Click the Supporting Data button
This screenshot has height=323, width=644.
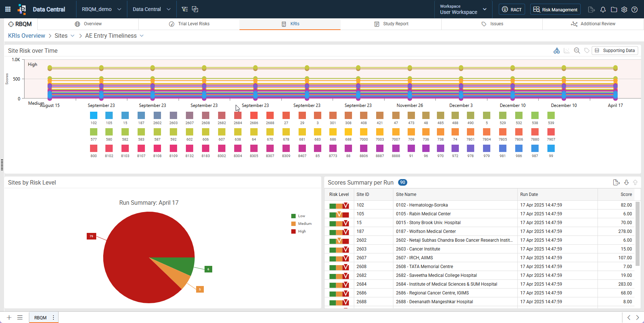(615, 51)
